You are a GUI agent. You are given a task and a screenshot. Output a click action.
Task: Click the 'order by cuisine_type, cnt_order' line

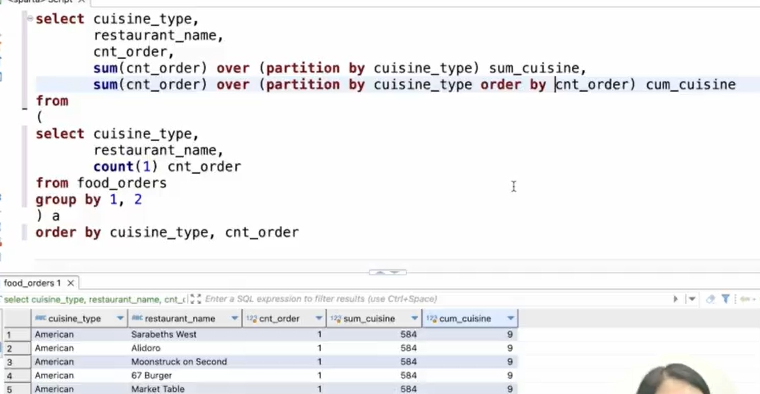[x=167, y=233]
